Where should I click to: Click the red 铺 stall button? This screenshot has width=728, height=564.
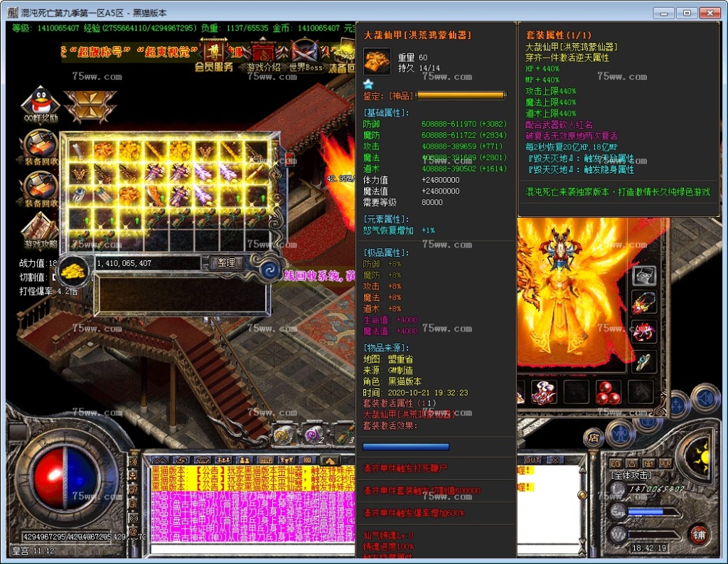pos(700,534)
